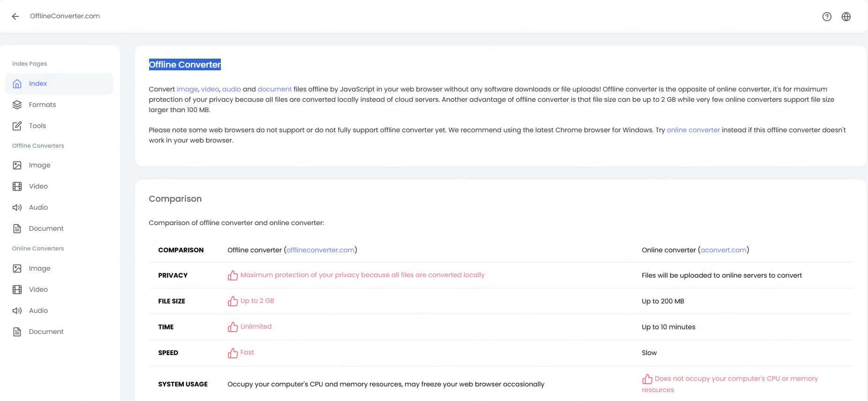This screenshot has width=868, height=401.
Task: Follow the 'audio' link in intro paragraph
Action: 232,89
